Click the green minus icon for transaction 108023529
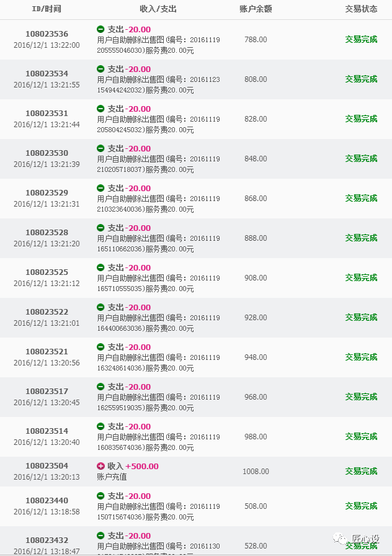The image size is (392, 556). [101, 188]
